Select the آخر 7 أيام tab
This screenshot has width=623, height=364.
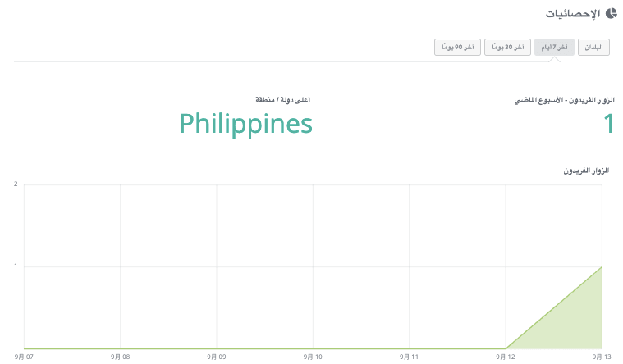pyautogui.click(x=554, y=48)
